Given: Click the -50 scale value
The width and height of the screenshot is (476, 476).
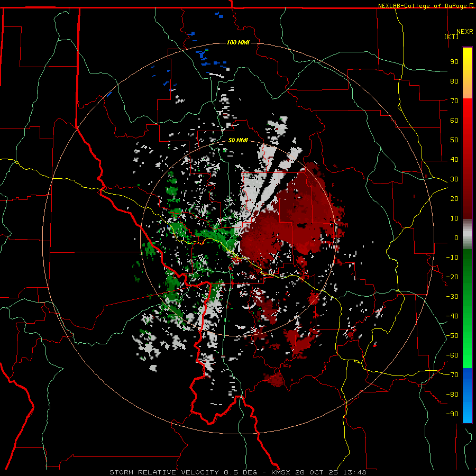Looking at the screenshot, I should [x=452, y=336].
